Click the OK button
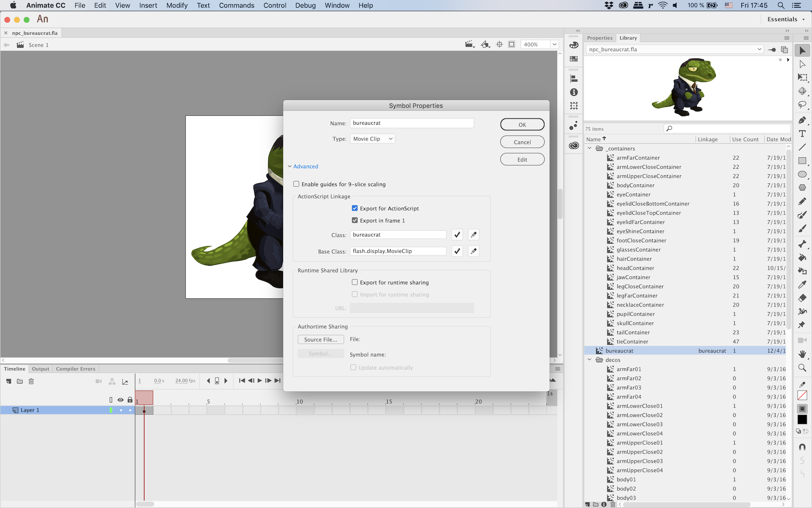 [522, 125]
